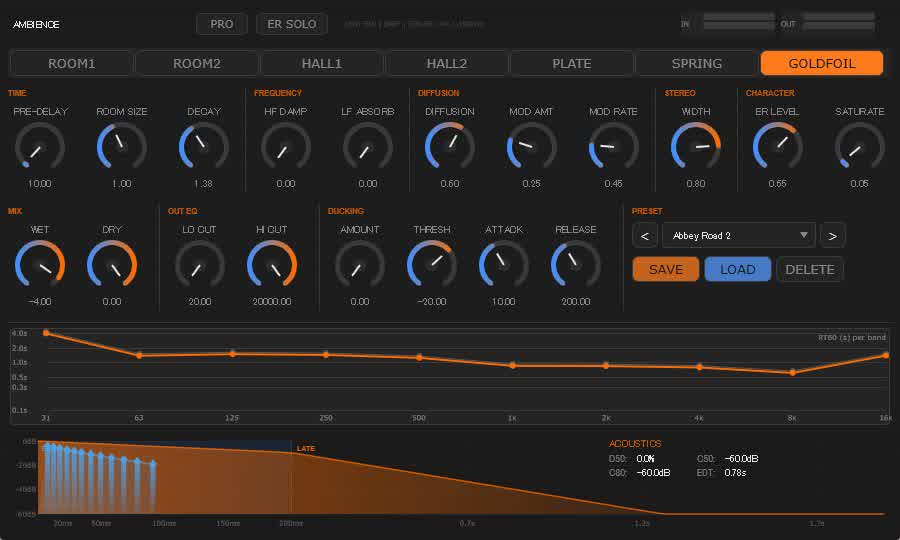The width and height of the screenshot is (900, 540).
Task: Click the SATURATE knob
Action: [859, 146]
